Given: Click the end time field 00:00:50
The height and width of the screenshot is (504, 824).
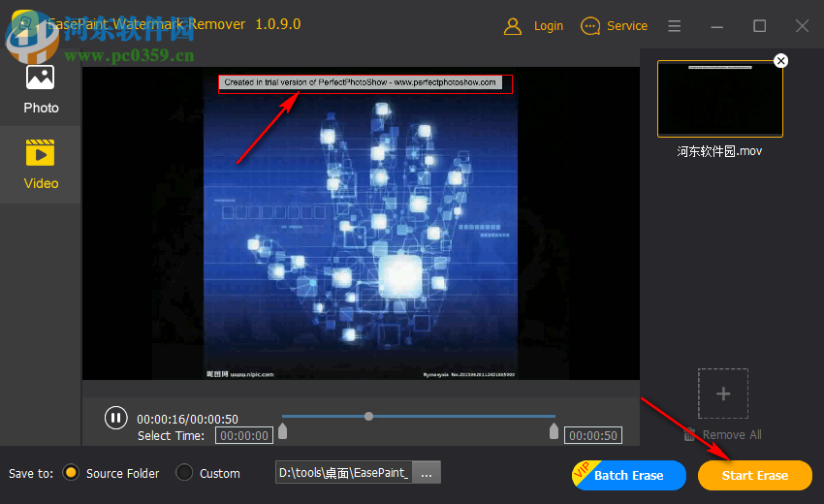Looking at the screenshot, I should (x=593, y=436).
